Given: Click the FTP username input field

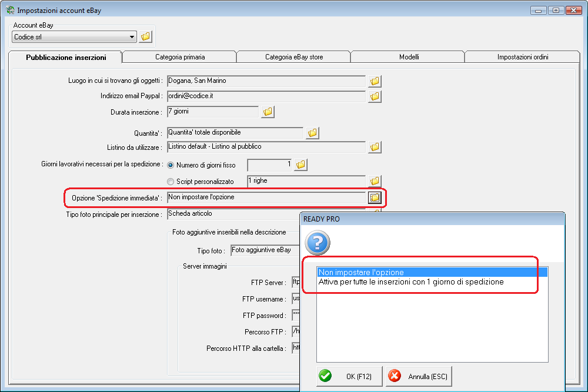Looking at the screenshot, I should pos(296,299).
